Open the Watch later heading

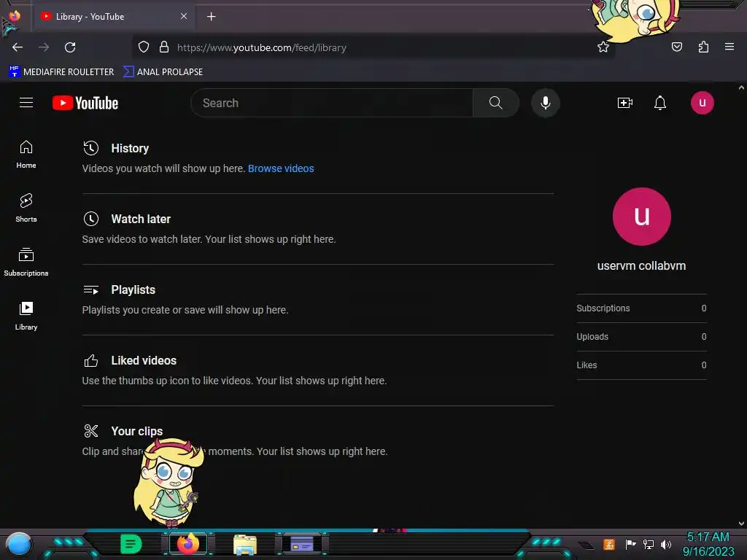[x=141, y=219]
